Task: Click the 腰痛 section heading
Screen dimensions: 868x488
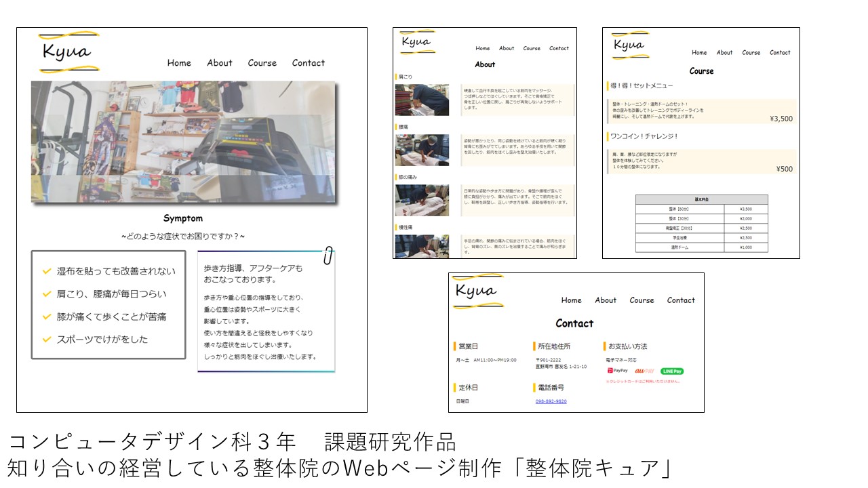Action: pos(403,127)
